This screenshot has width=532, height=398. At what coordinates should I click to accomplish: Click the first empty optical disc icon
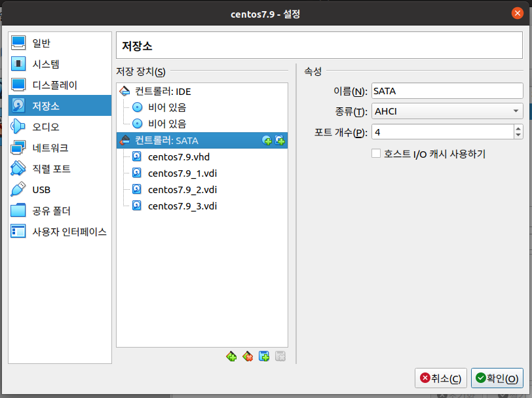137,107
